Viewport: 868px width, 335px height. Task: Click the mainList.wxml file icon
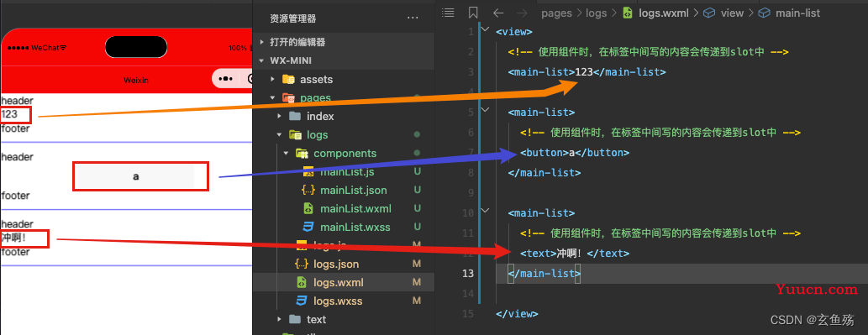[309, 208]
